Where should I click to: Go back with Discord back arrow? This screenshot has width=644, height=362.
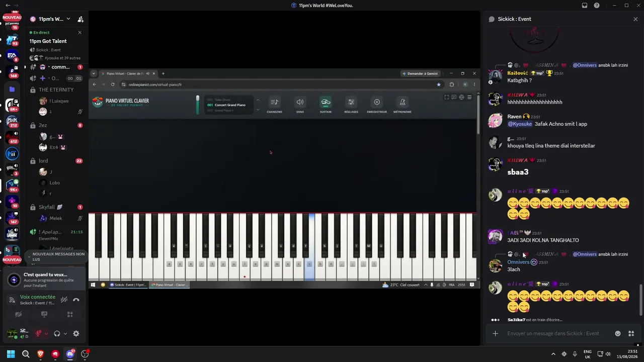8,6
